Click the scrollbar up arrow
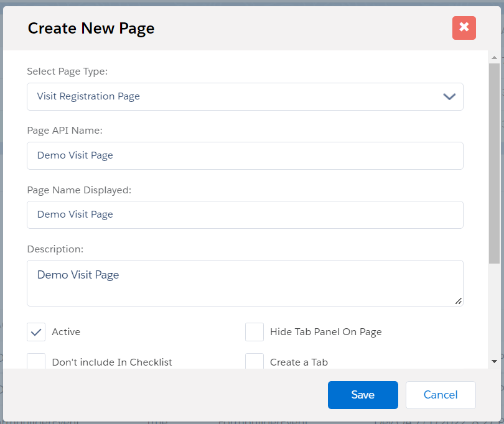The width and height of the screenshot is (504, 424). click(494, 57)
